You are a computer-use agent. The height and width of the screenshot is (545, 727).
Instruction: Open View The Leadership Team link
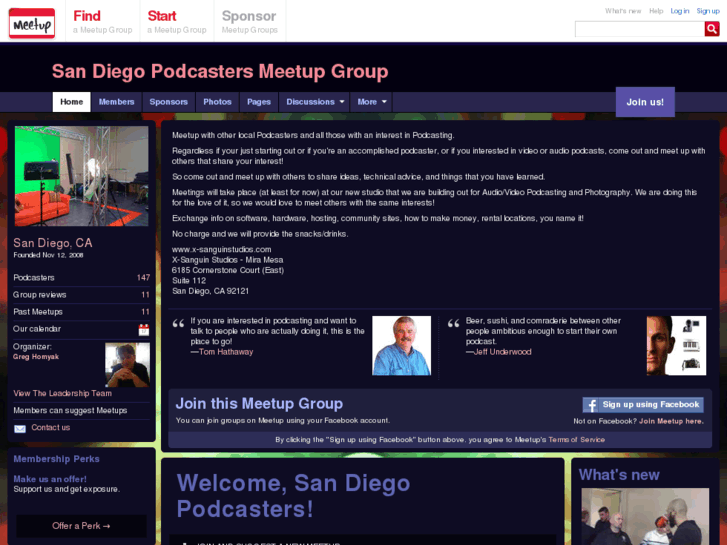click(63, 393)
